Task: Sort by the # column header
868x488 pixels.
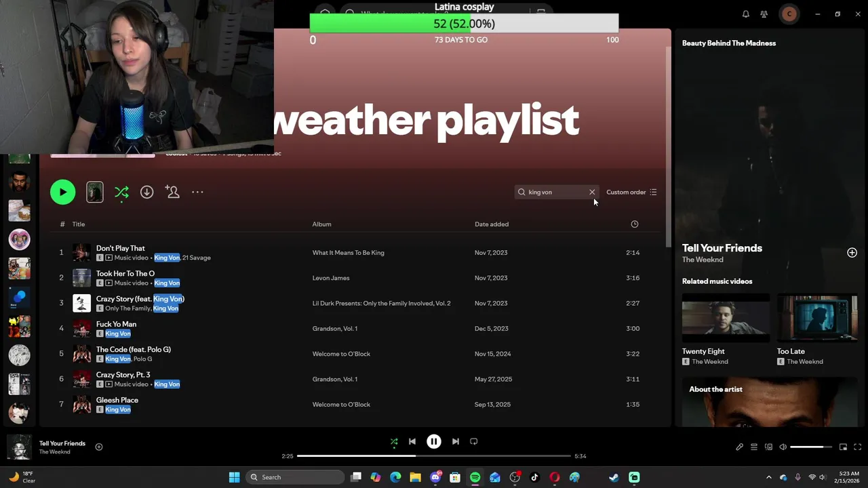Action: pos(62,224)
